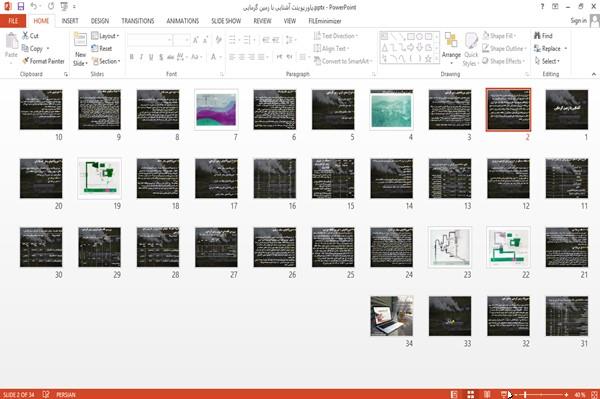Click Sign in link
The width and height of the screenshot is (600, 399).
click(578, 21)
